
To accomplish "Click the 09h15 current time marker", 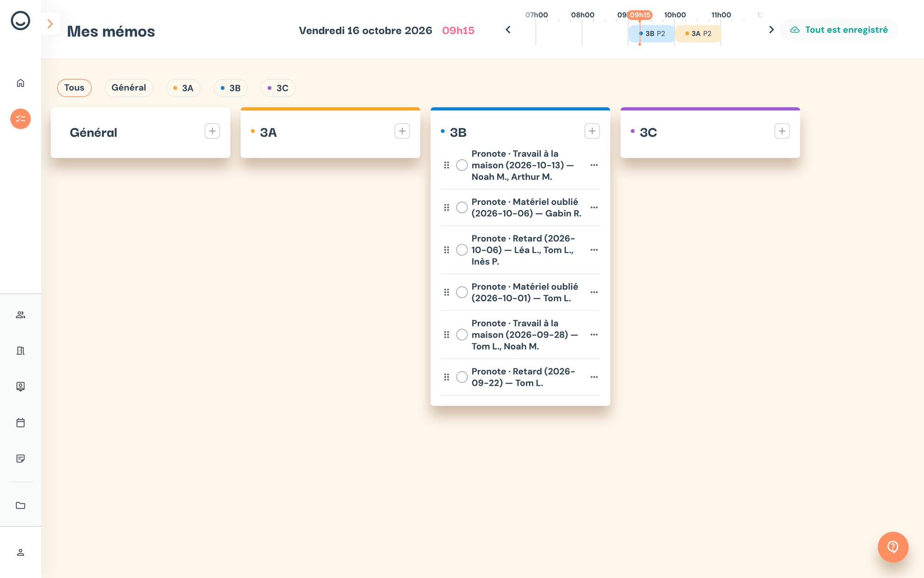I will coord(640,15).
